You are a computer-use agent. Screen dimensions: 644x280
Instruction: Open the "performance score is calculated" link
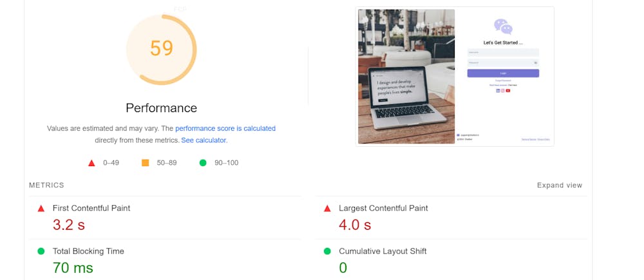(x=225, y=129)
